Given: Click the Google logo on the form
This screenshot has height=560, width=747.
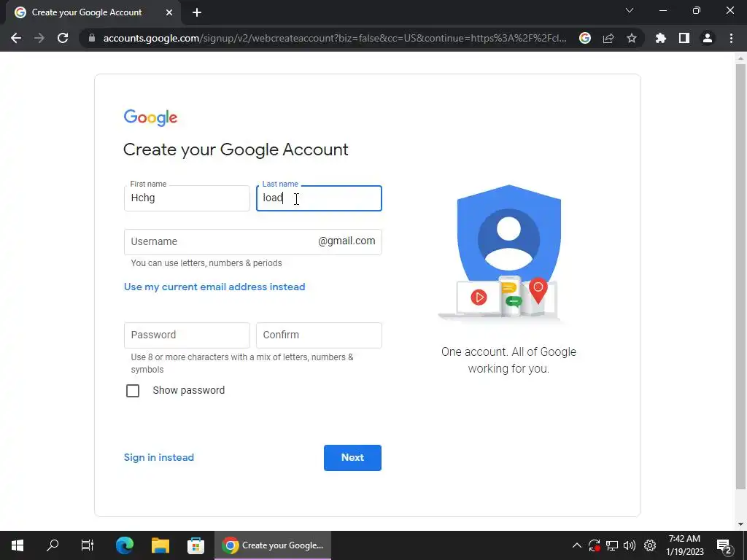Looking at the screenshot, I should [150, 117].
